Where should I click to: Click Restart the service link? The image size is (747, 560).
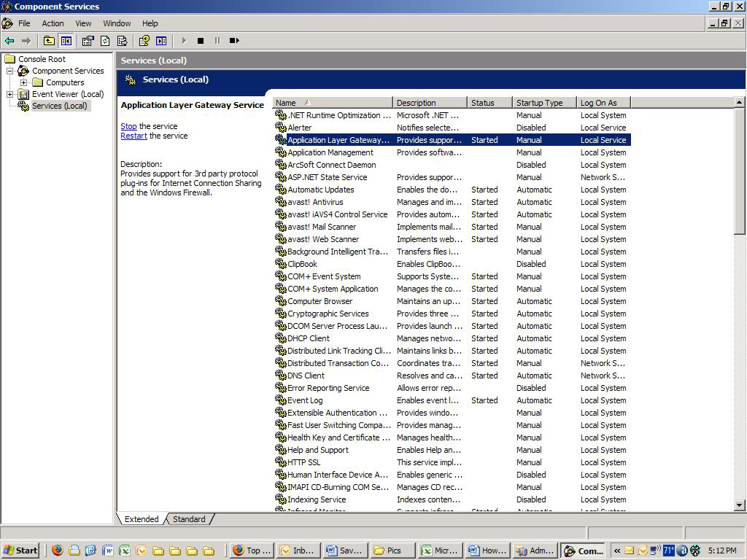pyautogui.click(x=134, y=136)
